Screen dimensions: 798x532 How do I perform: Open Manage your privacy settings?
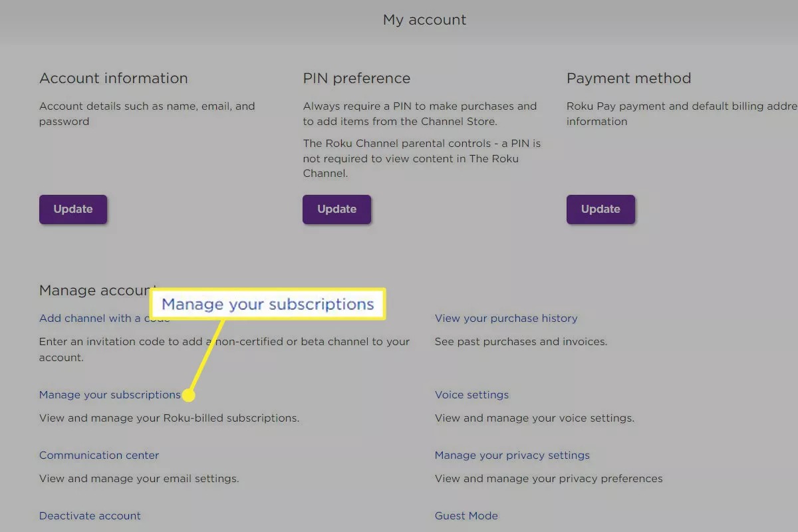click(512, 456)
